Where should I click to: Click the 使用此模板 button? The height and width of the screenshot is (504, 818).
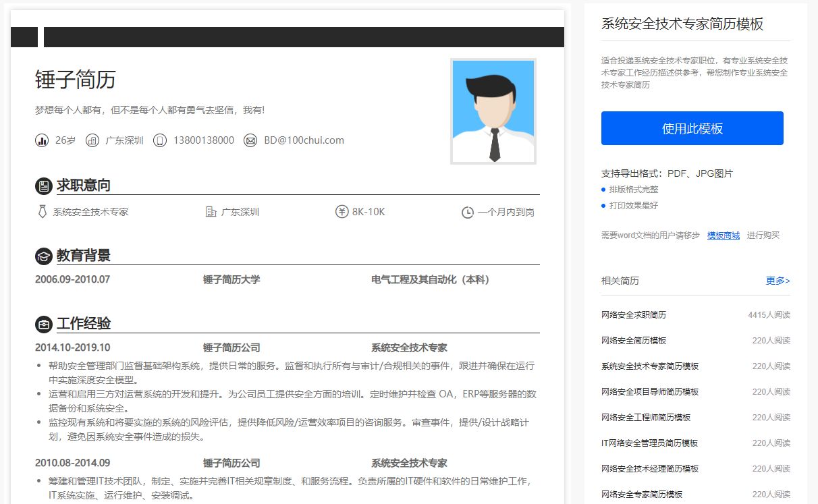coord(692,128)
